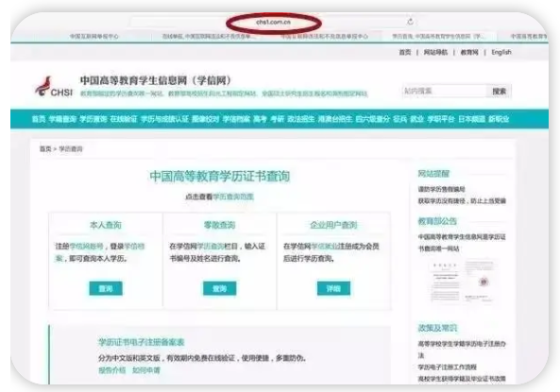Select 就业 in navigation bar

[417, 119]
